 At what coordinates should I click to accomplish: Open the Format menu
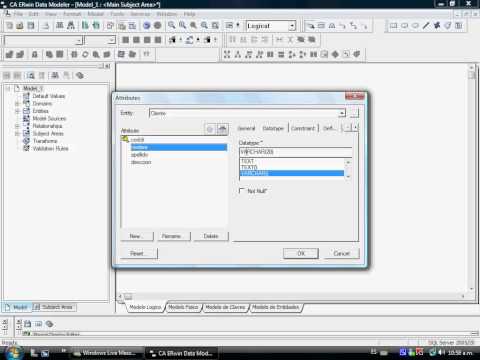point(72,14)
